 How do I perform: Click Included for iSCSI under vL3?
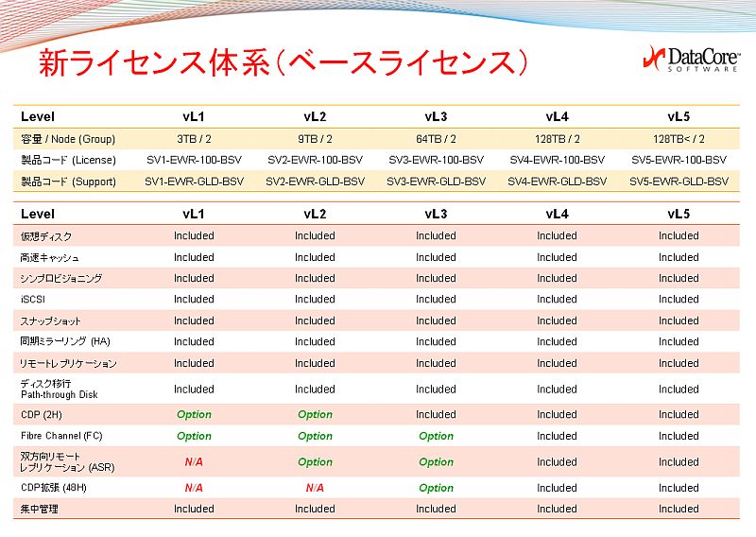(x=436, y=300)
